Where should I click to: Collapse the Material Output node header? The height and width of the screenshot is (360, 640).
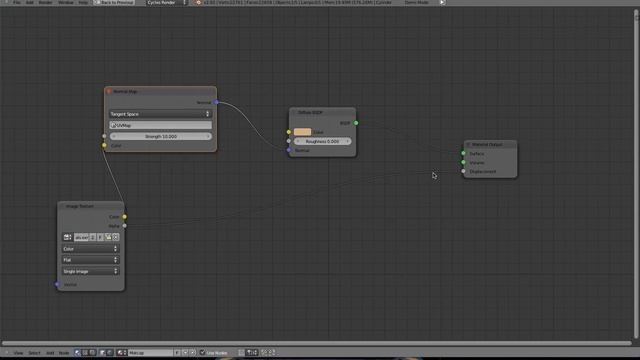coord(468,144)
